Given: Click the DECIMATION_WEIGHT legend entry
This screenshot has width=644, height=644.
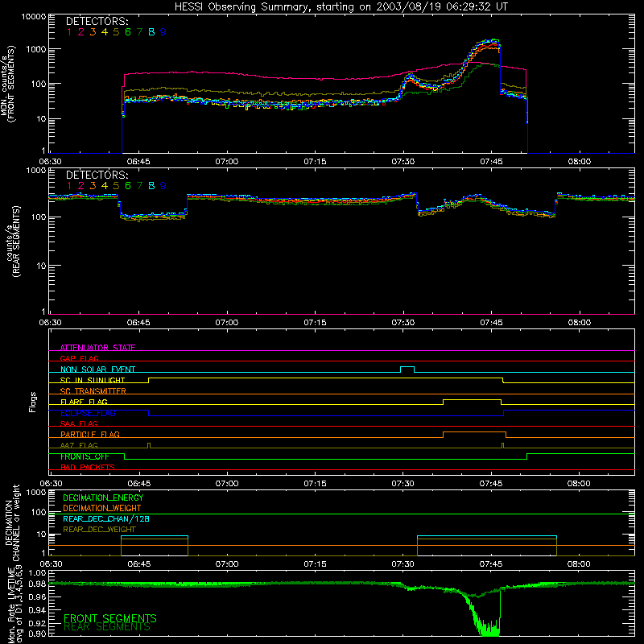Looking at the screenshot, I should pos(102,508).
